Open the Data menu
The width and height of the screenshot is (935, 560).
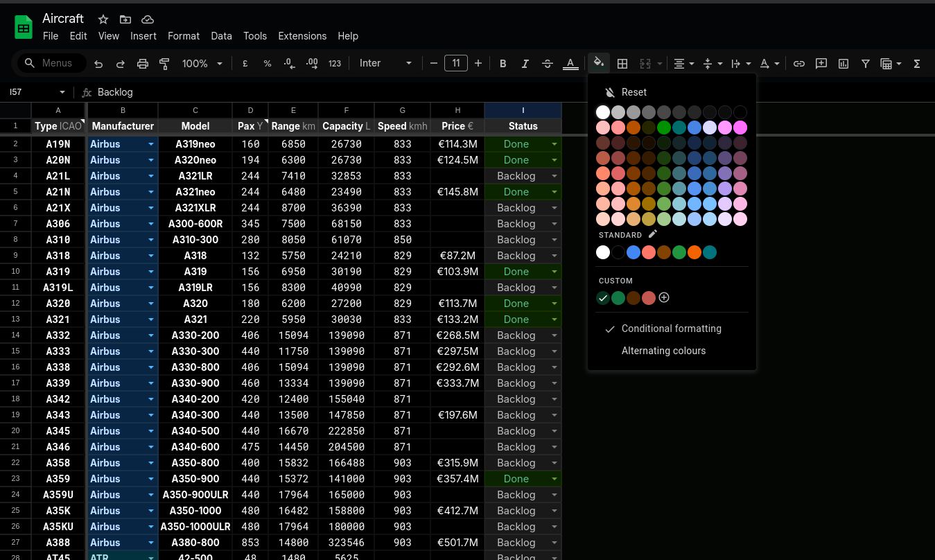[x=222, y=36]
